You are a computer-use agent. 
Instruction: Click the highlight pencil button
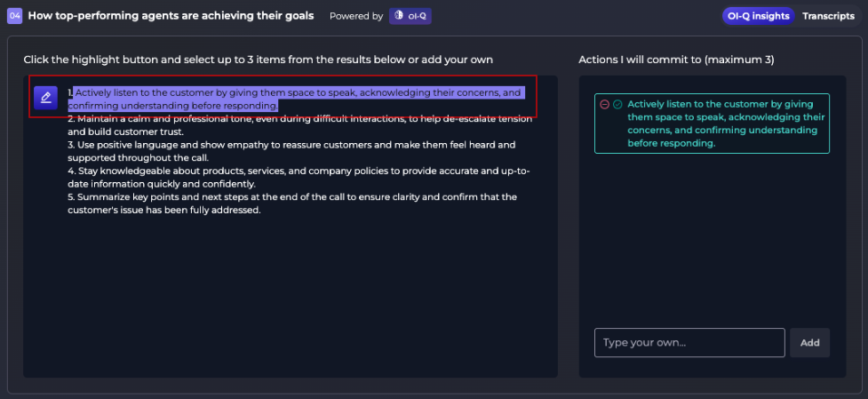tap(45, 98)
